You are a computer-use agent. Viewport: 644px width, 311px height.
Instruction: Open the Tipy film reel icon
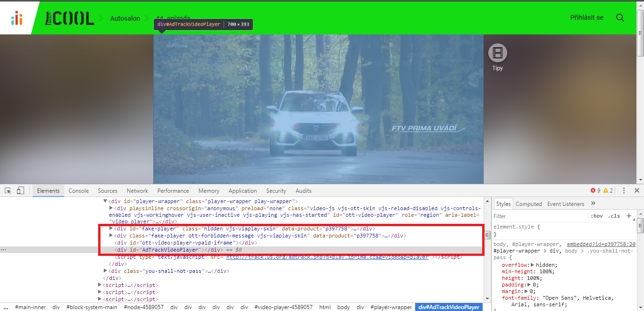497,53
